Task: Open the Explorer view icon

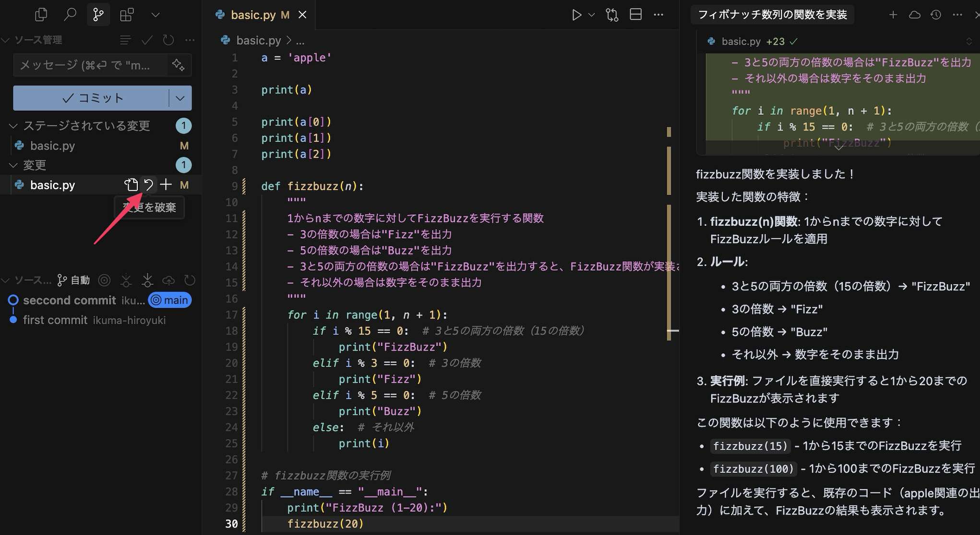Action: (x=41, y=15)
